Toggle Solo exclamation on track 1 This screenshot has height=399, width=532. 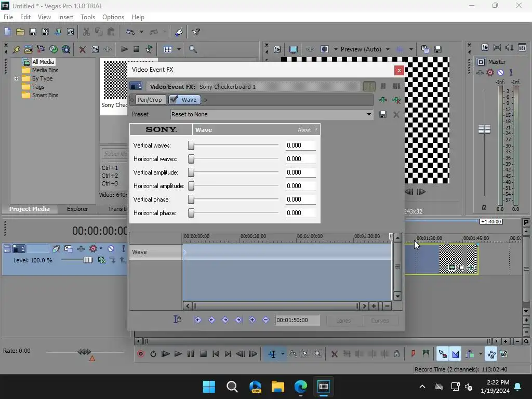pos(123,249)
